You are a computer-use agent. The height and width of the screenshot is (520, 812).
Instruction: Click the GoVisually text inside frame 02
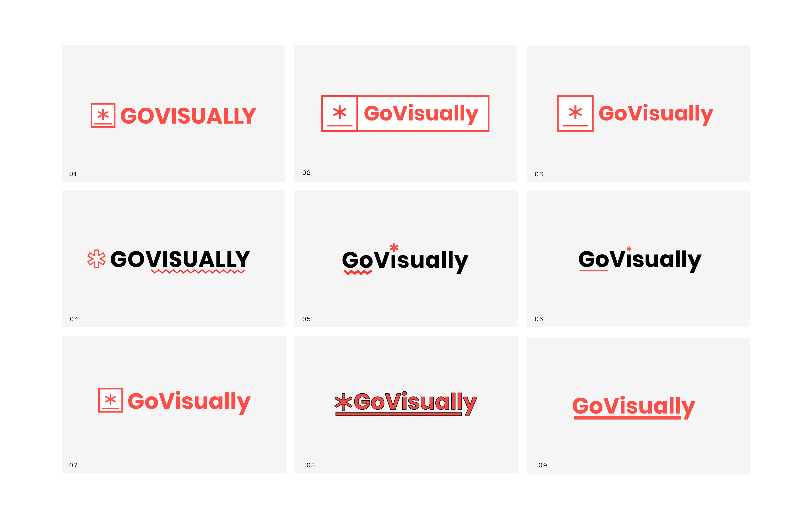pos(421,113)
